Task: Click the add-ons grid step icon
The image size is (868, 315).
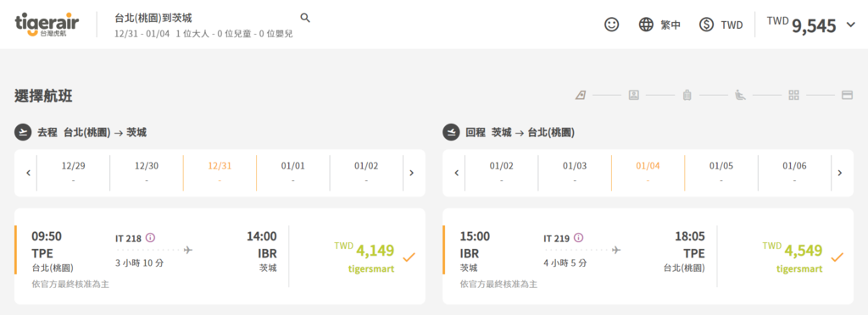Action: 793,95
